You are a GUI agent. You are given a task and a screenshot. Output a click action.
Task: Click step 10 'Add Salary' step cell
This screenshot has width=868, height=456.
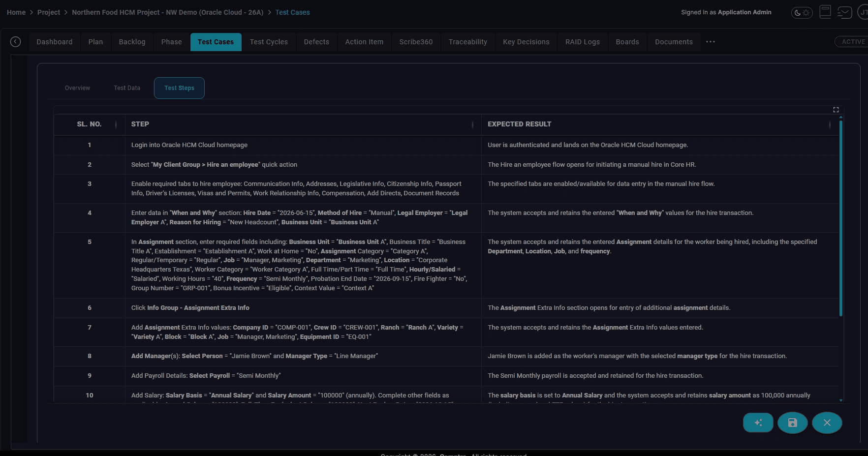(303, 395)
